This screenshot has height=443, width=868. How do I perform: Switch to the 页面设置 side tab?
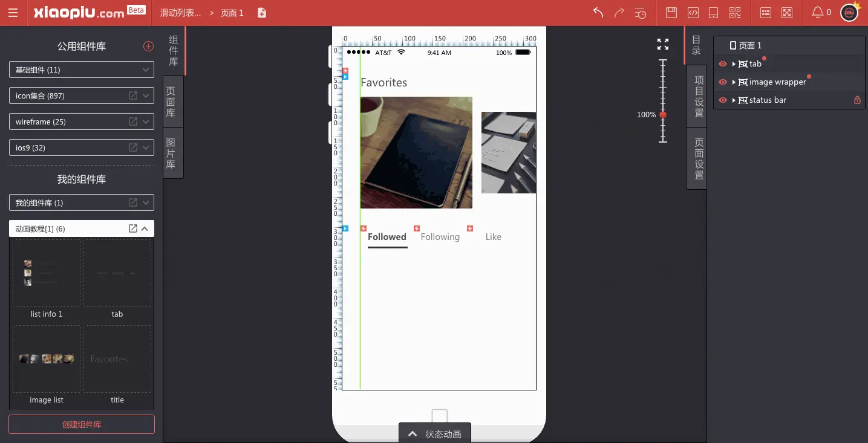tap(697, 158)
